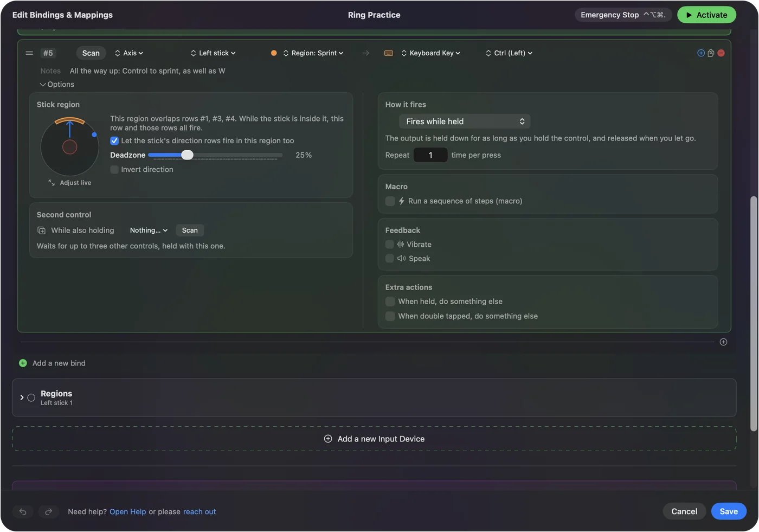Remove bind #5 with the red minus icon
This screenshot has height=532, width=759.
click(721, 53)
